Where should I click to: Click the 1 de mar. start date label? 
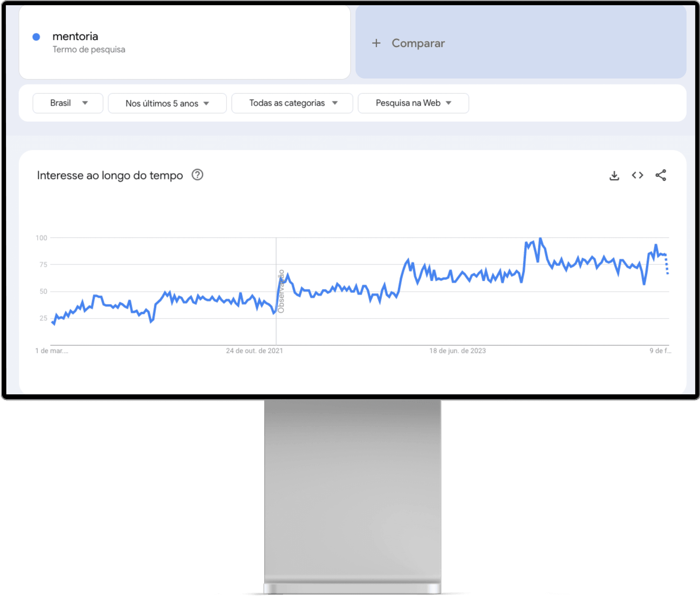click(51, 351)
